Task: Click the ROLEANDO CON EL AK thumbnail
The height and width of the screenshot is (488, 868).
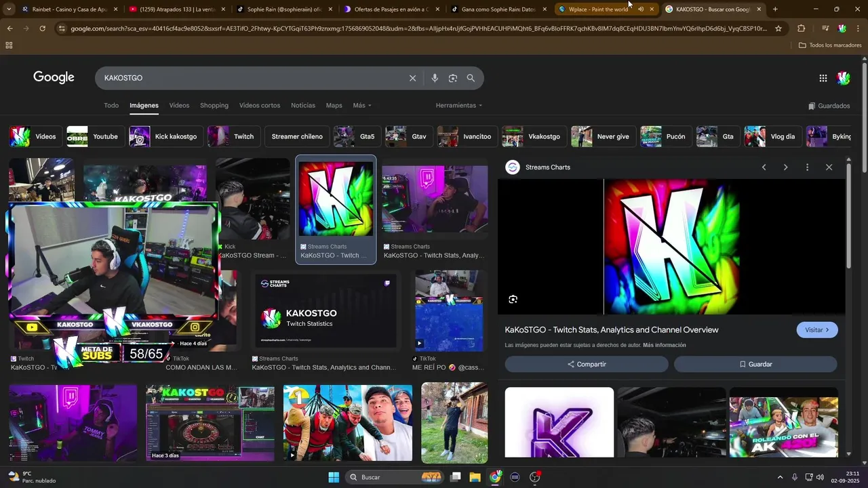Action: (x=784, y=427)
